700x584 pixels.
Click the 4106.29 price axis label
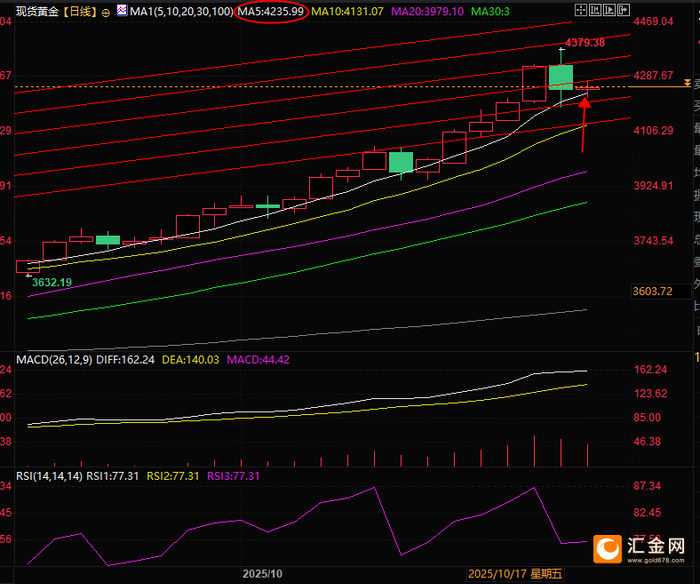coord(653,130)
